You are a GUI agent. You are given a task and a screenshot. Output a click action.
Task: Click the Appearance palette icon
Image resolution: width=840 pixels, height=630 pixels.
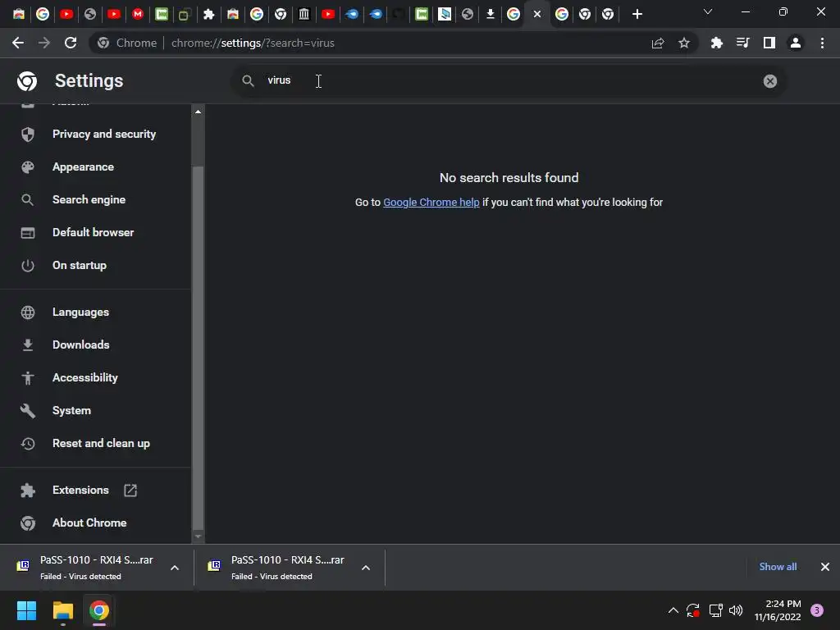pos(28,167)
